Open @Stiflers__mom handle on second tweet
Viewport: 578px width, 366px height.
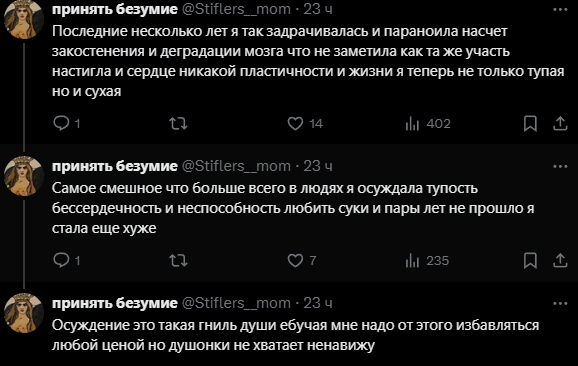click(x=236, y=166)
